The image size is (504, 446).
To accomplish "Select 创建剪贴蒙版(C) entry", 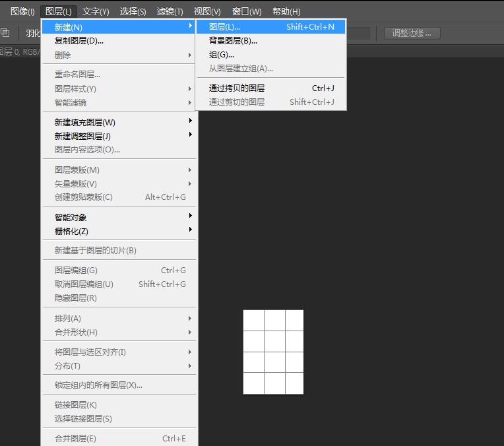I will point(119,197).
